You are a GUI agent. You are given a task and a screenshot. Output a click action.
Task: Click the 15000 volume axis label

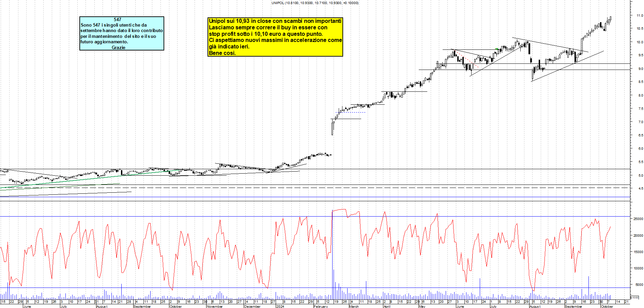click(x=638, y=252)
